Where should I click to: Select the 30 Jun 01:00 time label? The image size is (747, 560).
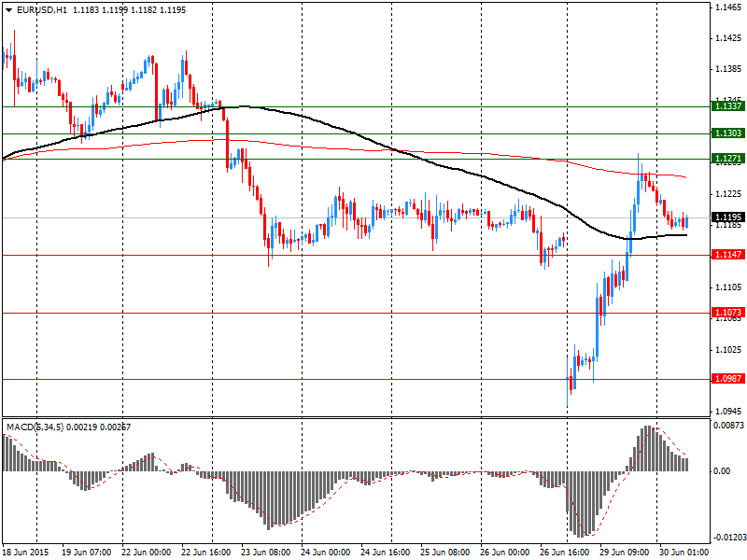pos(684,553)
